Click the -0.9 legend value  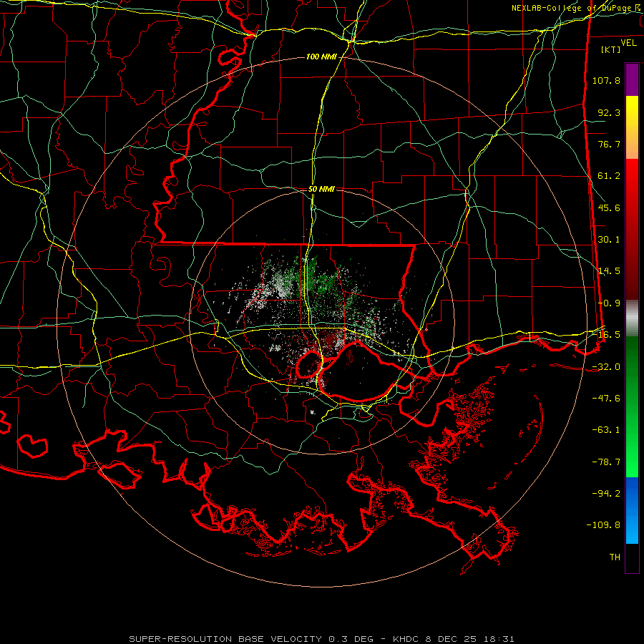pyautogui.click(x=609, y=303)
